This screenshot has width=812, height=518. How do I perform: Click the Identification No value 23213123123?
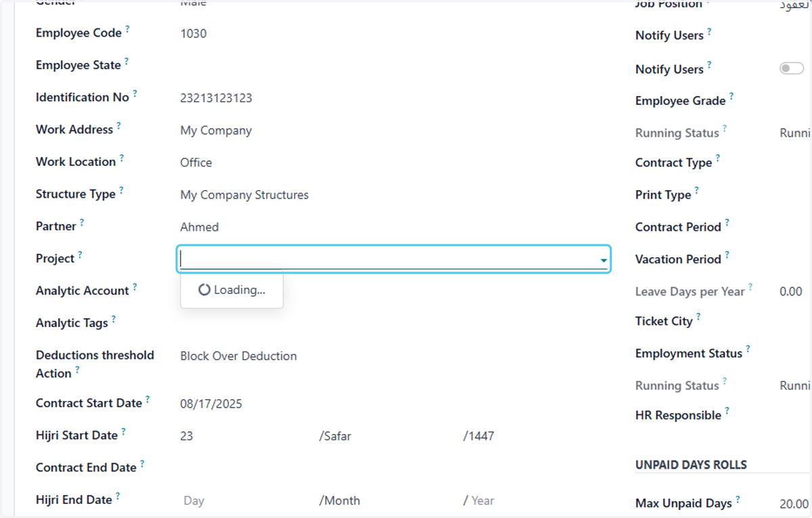pyautogui.click(x=216, y=98)
